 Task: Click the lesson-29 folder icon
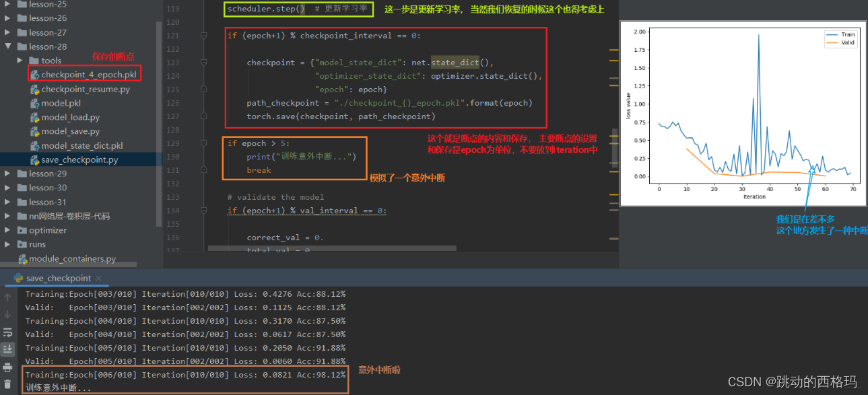click(22, 174)
